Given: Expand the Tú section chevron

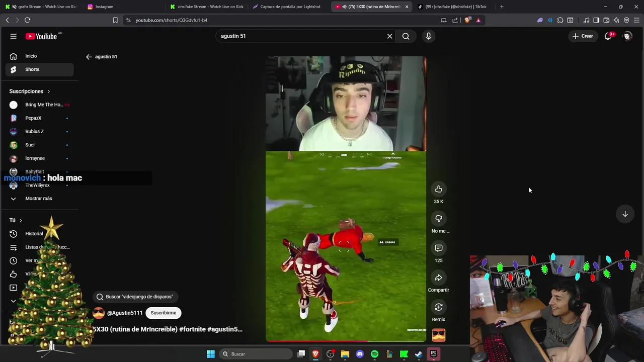Looking at the screenshot, I should click(x=21, y=220).
